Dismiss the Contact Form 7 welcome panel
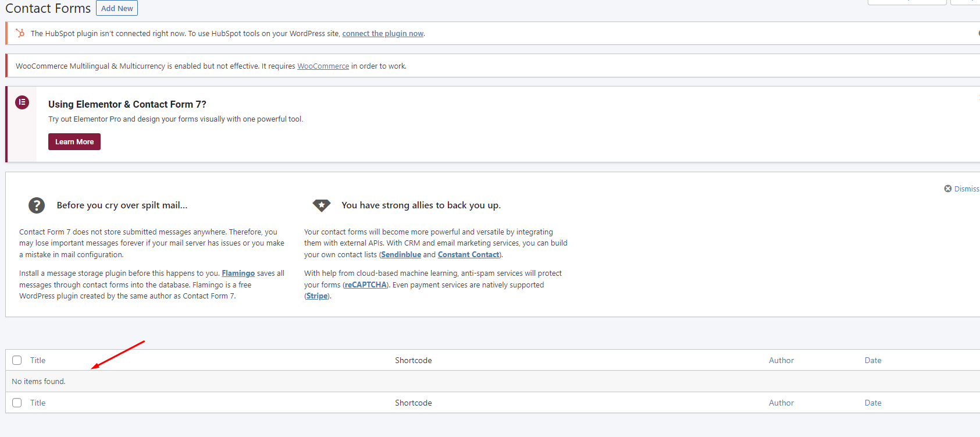This screenshot has height=437, width=980. (x=962, y=189)
